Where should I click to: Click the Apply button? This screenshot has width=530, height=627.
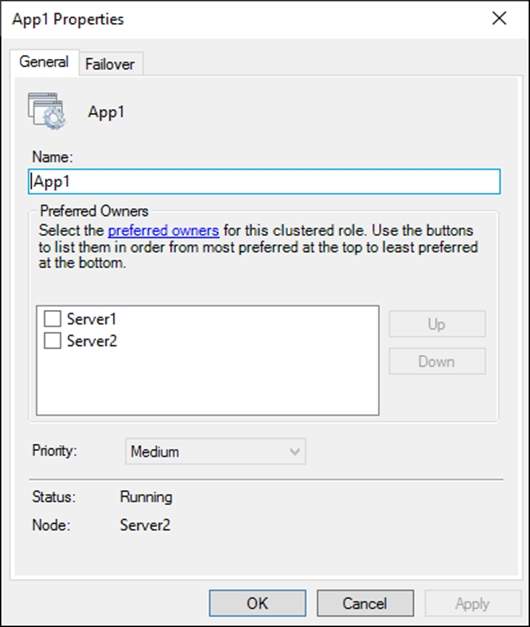(473, 603)
